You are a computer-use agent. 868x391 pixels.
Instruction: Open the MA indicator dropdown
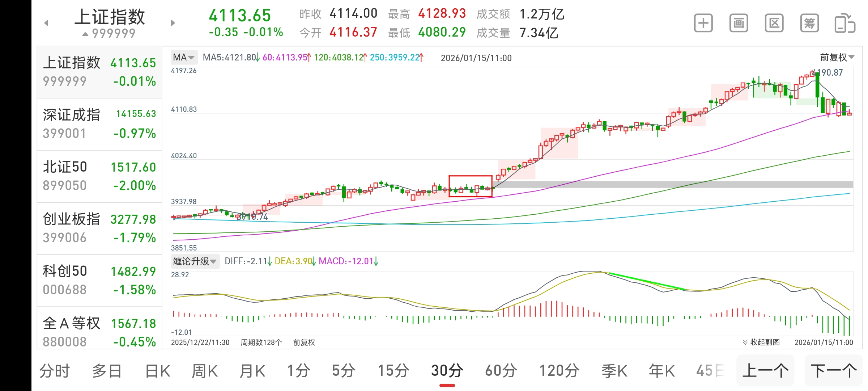point(184,57)
